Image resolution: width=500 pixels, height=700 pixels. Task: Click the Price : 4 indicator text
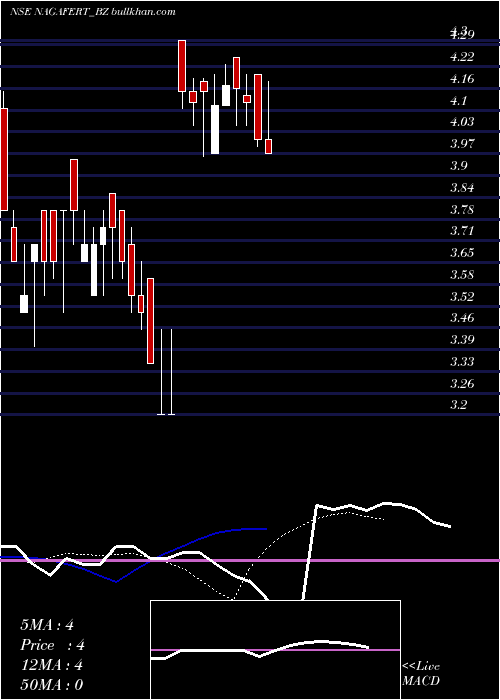[52, 645]
